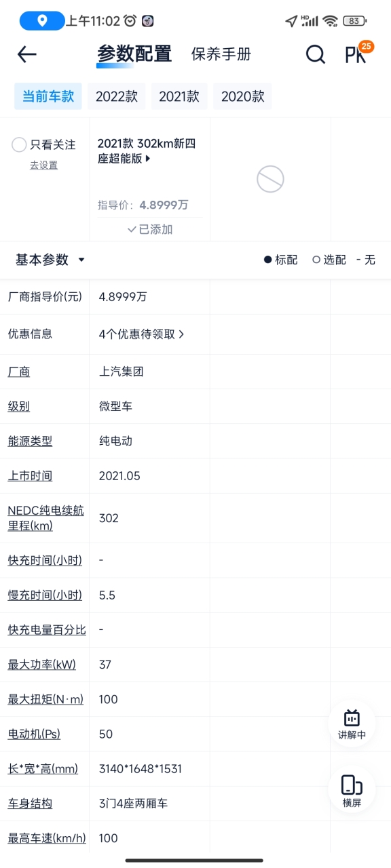Tap the alarm clock status icon

click(130, 21)
